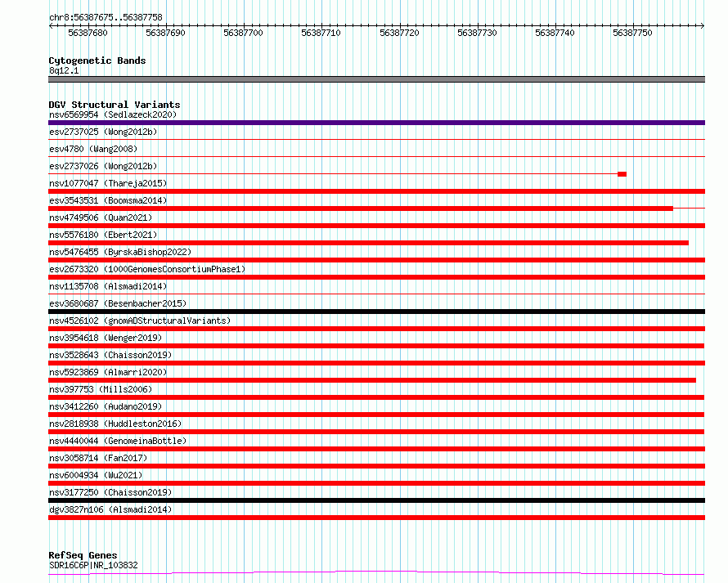Click the nsv6569954 (Sedlazeck2020) variant label
Screen dimensions: 728x583
(113, 114)
